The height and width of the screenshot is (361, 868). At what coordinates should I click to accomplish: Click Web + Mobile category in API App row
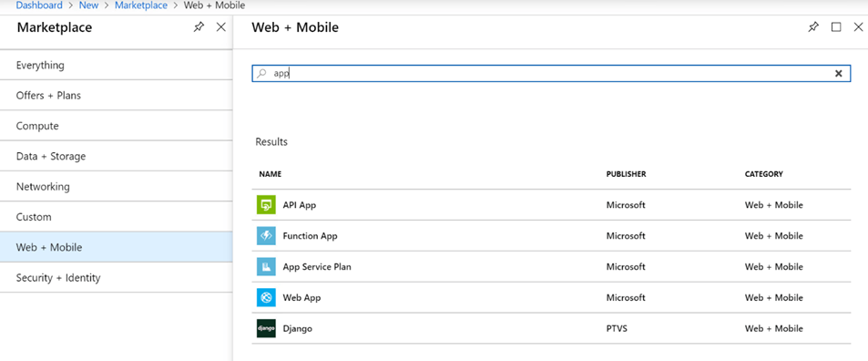coord(774,205)
